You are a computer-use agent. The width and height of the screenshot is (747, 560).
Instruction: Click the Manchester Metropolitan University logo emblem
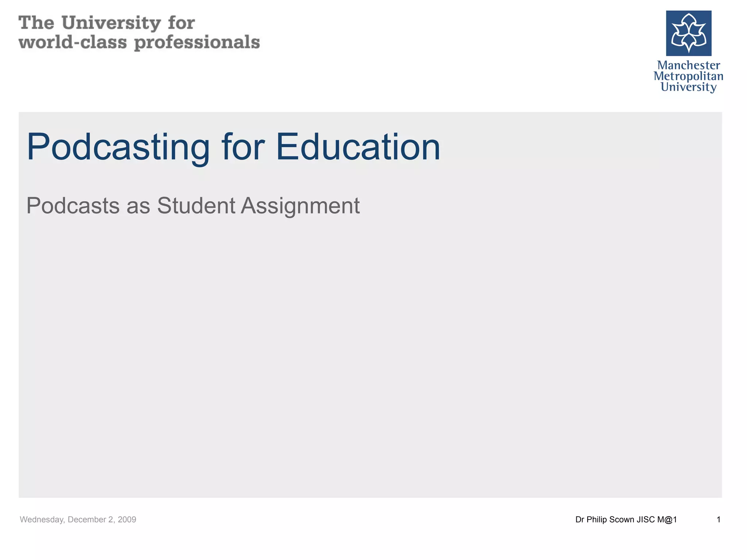[688, 33]
